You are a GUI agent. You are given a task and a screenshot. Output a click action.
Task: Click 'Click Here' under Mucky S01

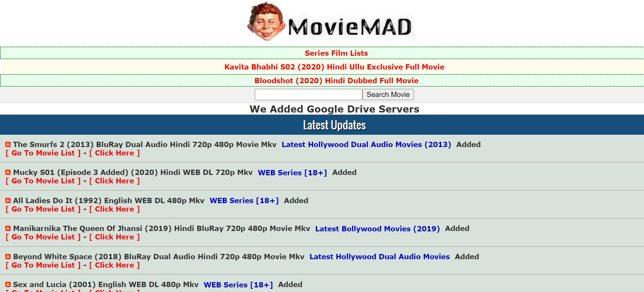[114, 181]
